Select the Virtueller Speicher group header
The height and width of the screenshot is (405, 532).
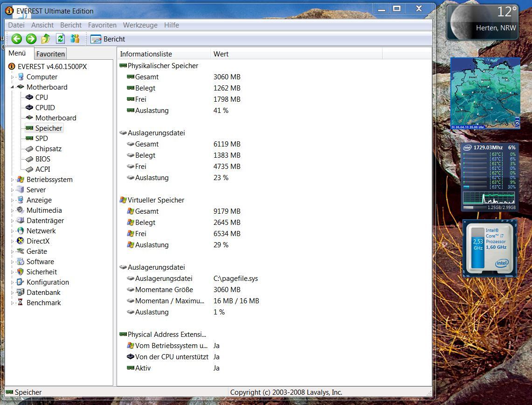[152, 200]
